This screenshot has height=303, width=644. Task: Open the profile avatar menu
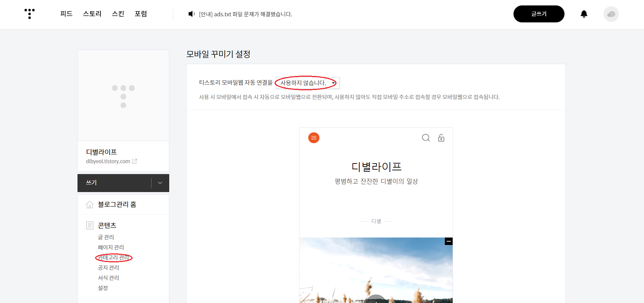click(611, 14)
